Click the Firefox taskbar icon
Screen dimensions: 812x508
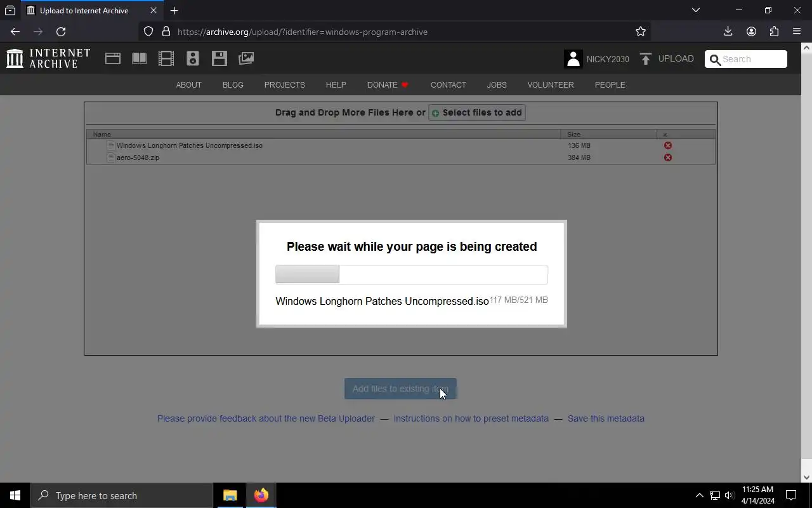[x=261, y=495]
